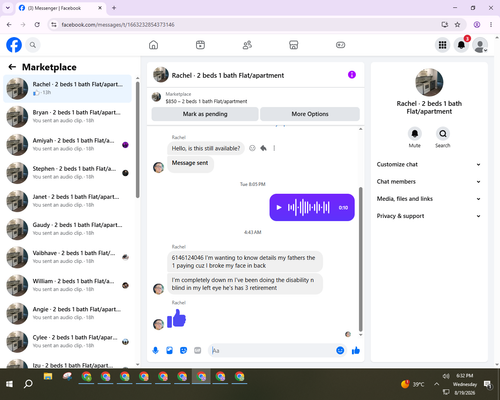
Task: Open a new browser tab with plus
Action: 114,8
